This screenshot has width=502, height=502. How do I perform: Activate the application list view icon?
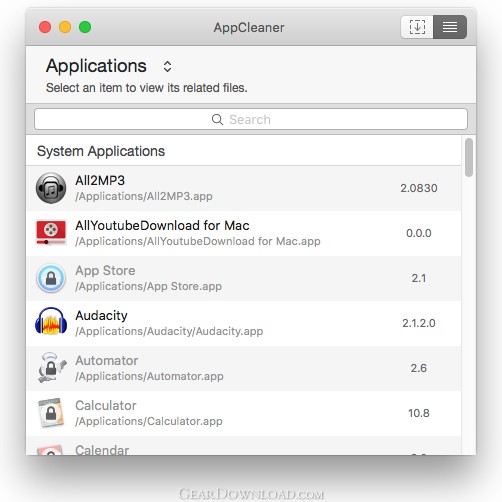450,27
